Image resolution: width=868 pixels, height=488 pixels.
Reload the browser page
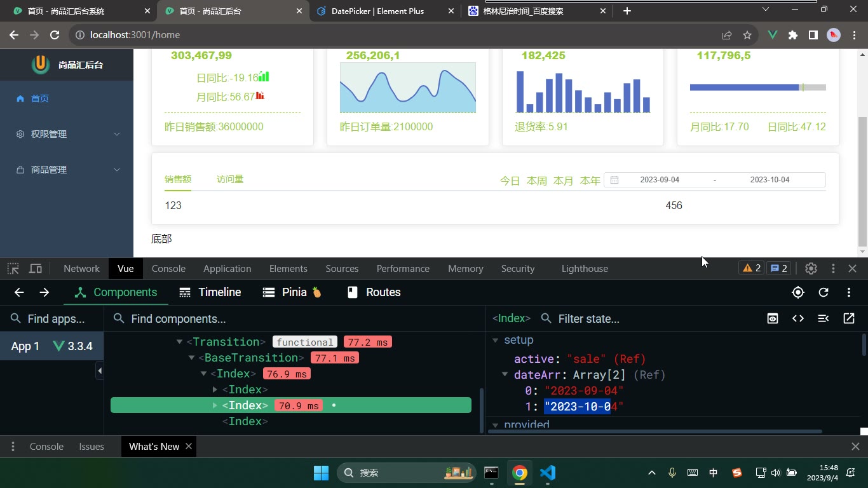point(55,35)
